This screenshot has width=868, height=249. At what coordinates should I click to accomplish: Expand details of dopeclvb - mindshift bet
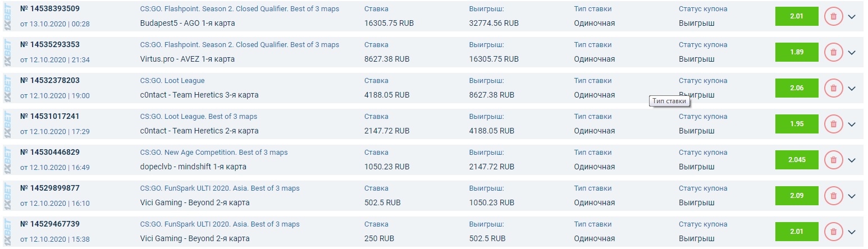(852, 160)
